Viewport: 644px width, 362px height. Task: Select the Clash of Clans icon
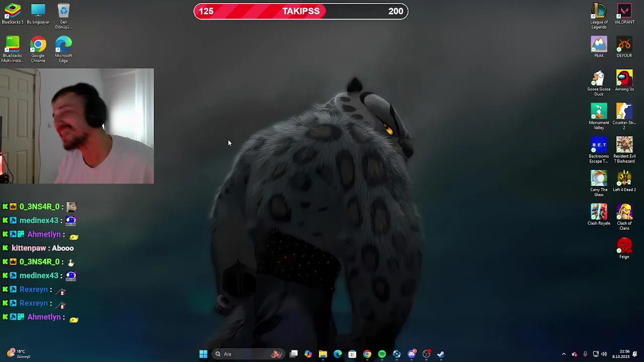[624, 217]
